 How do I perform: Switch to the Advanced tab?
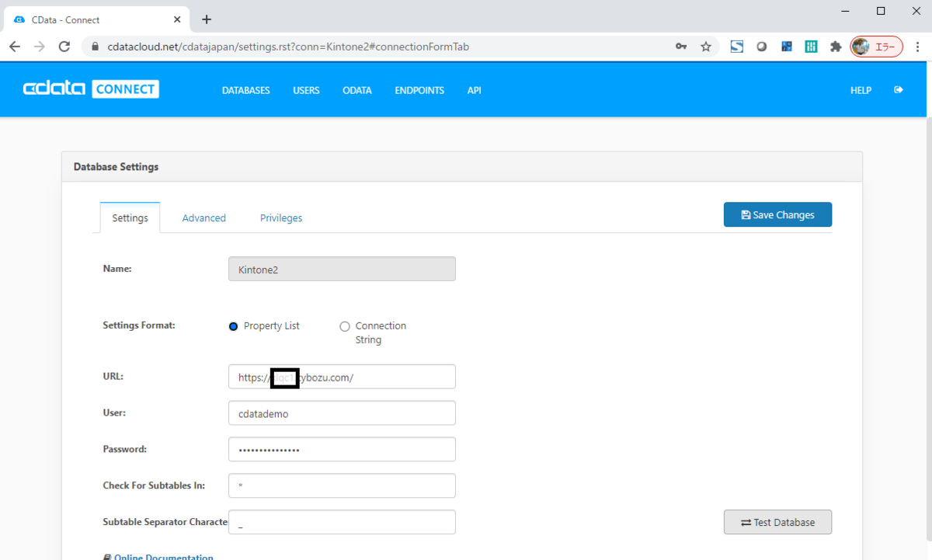pos(204,217)
